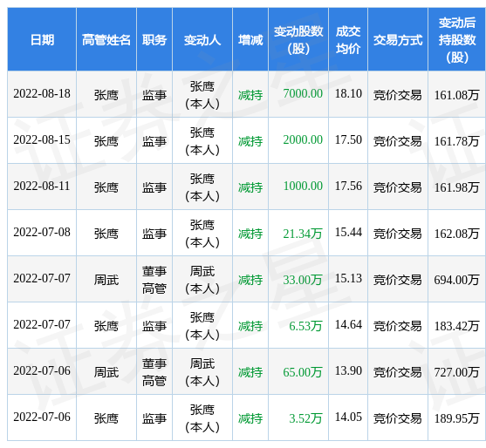Click the 高管姓名 column header
The image size is (486, 448).
(106, 40)
